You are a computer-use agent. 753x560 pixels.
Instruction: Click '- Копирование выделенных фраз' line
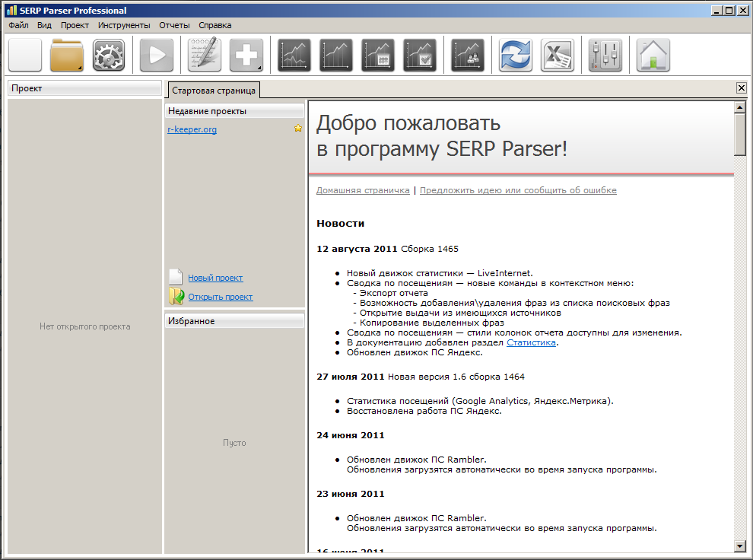point(428,323)
